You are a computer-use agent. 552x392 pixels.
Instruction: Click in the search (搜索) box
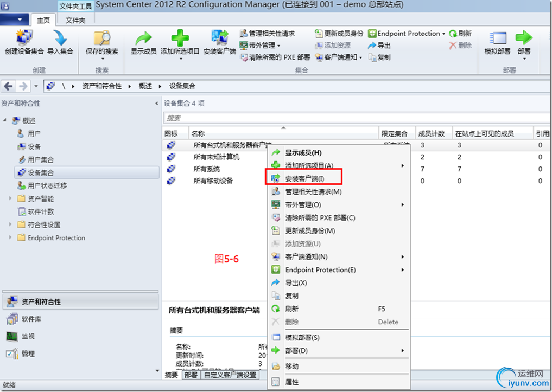click(x=356, y=118)
